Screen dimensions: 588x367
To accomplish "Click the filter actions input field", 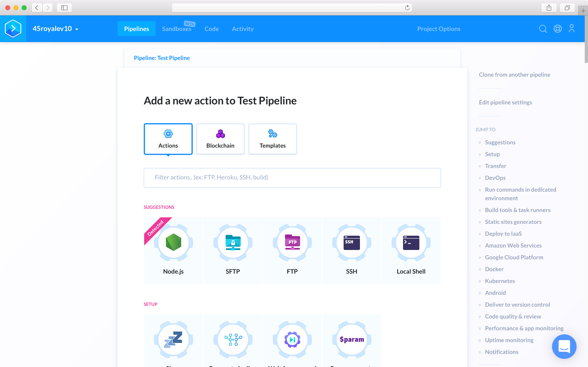I will [x=293, y=177].
